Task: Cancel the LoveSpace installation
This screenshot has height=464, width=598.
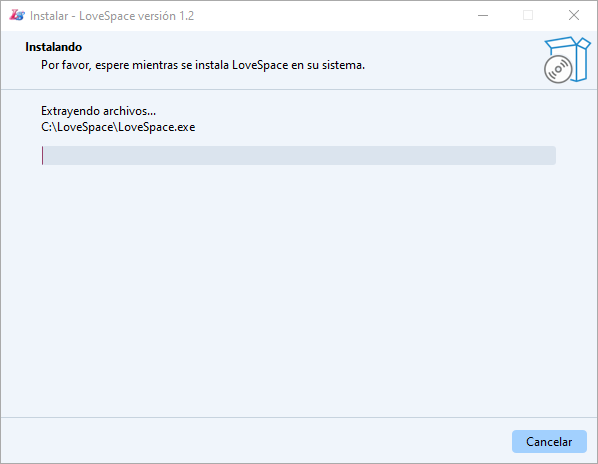Action: coord(549,442)
